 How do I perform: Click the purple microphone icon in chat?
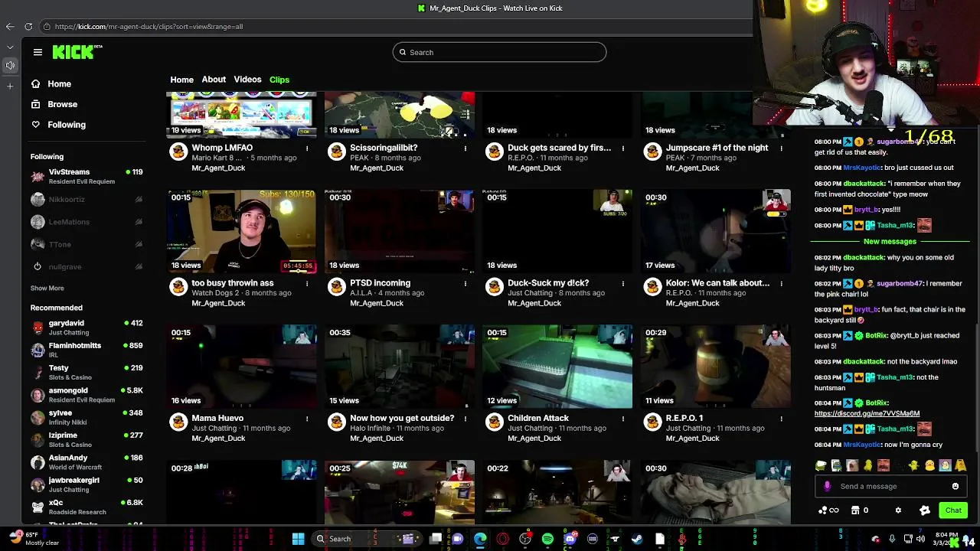(827, 486)
